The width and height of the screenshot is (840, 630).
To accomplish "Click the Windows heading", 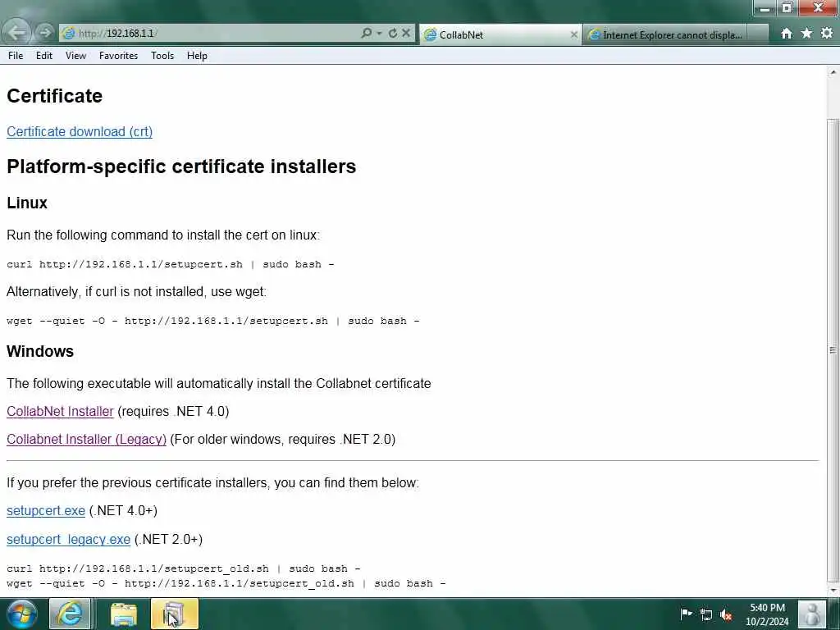I will coord(40,351).
